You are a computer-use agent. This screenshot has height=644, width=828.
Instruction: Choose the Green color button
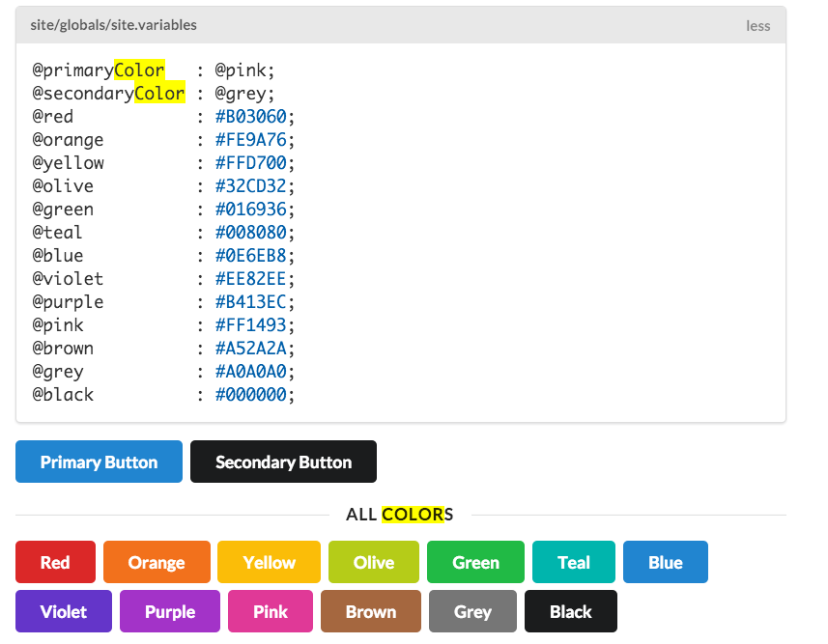pos(475,562)
